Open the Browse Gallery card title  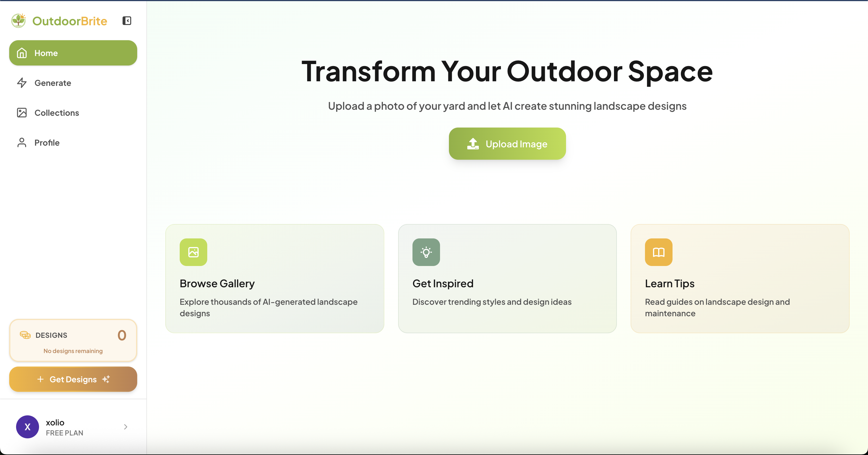pos(217,284)
